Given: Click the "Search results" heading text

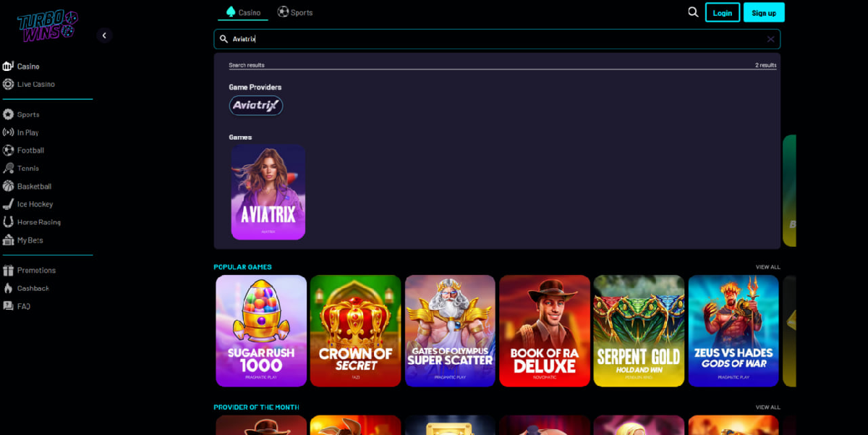Looking at the screenshot, I should point(247,65).
